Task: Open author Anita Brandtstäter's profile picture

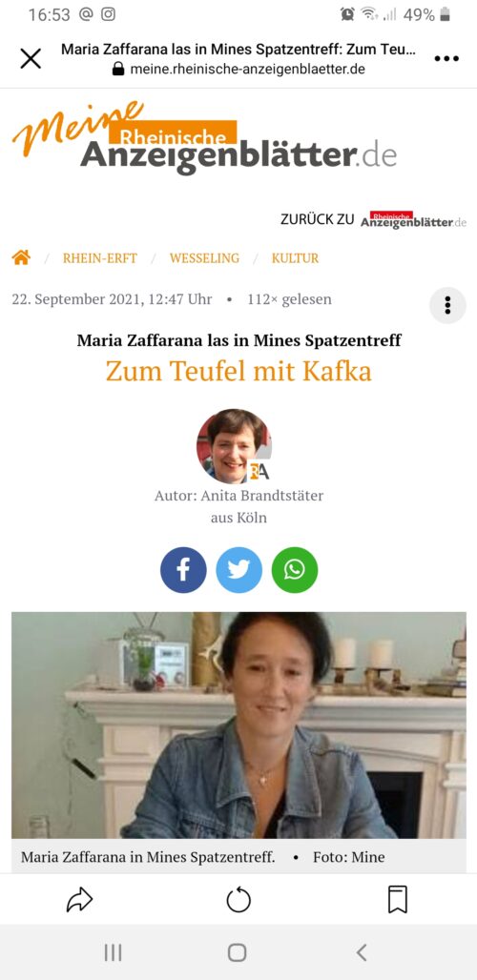Action: pyautogui.click(x=234, y=446)
